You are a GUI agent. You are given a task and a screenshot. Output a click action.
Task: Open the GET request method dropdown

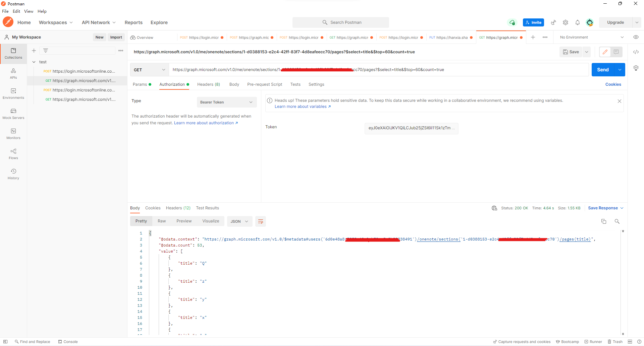[149, 70]
